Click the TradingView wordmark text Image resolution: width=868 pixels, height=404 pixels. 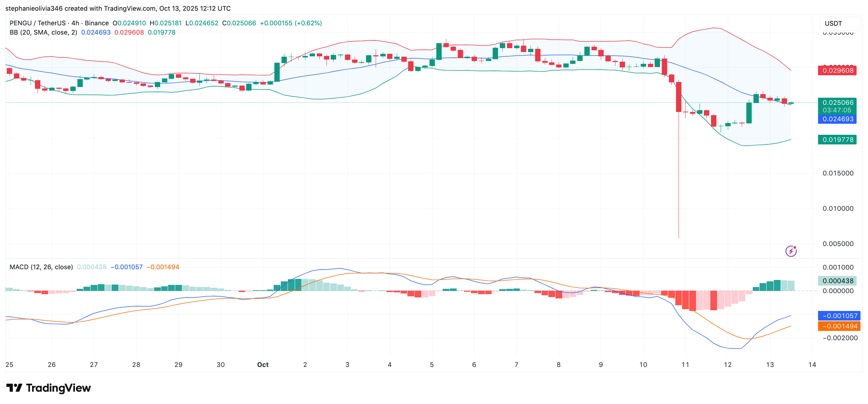pos(59,388)
